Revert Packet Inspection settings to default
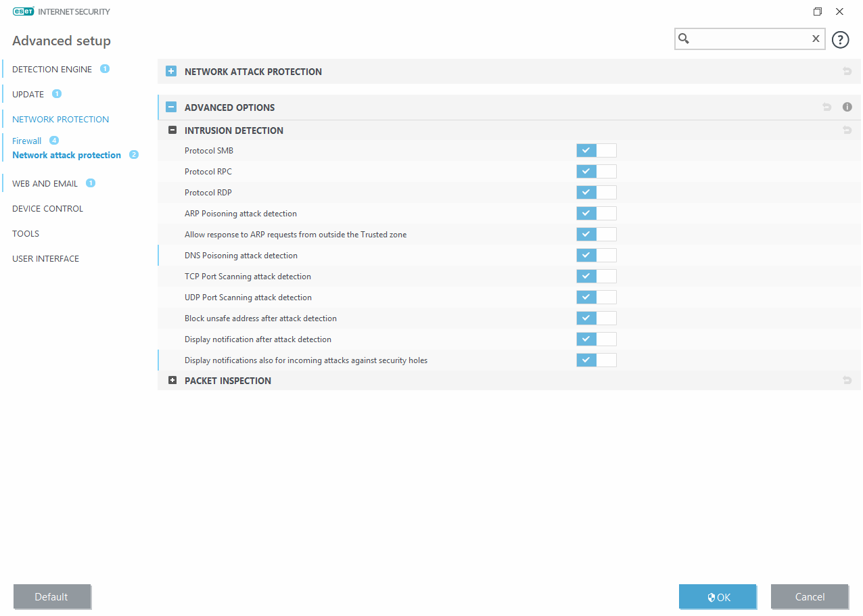Screen dimensions: 863x616 pyautogui.click(x=847, y=381)
